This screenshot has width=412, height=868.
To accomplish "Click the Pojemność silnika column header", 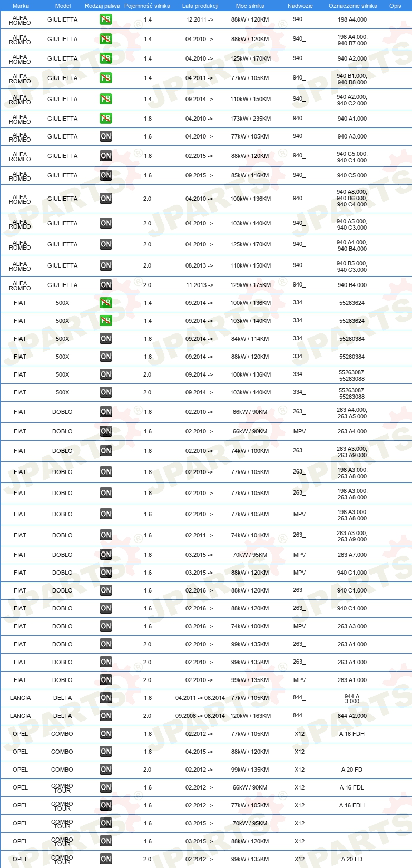I will 147,6.
